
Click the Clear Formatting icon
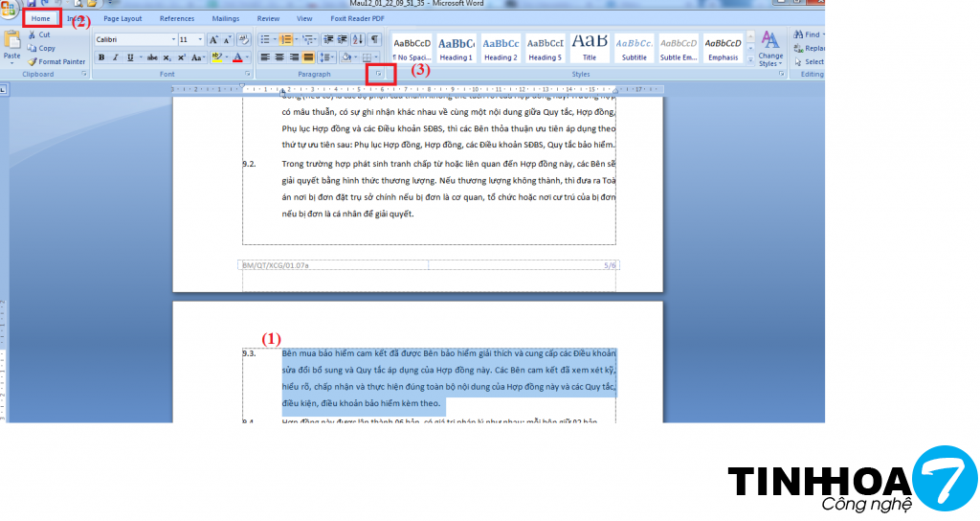243,40
